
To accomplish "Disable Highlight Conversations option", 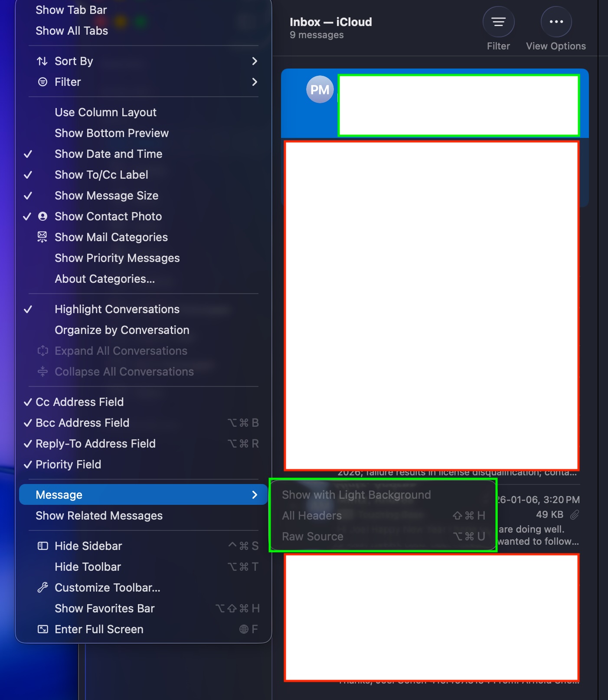I will click(117, 309).
